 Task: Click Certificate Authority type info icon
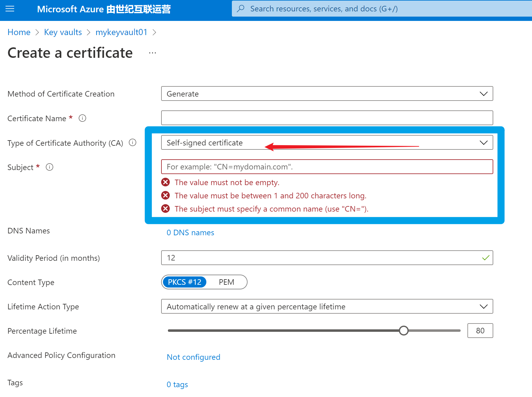(x=133, y=143)
